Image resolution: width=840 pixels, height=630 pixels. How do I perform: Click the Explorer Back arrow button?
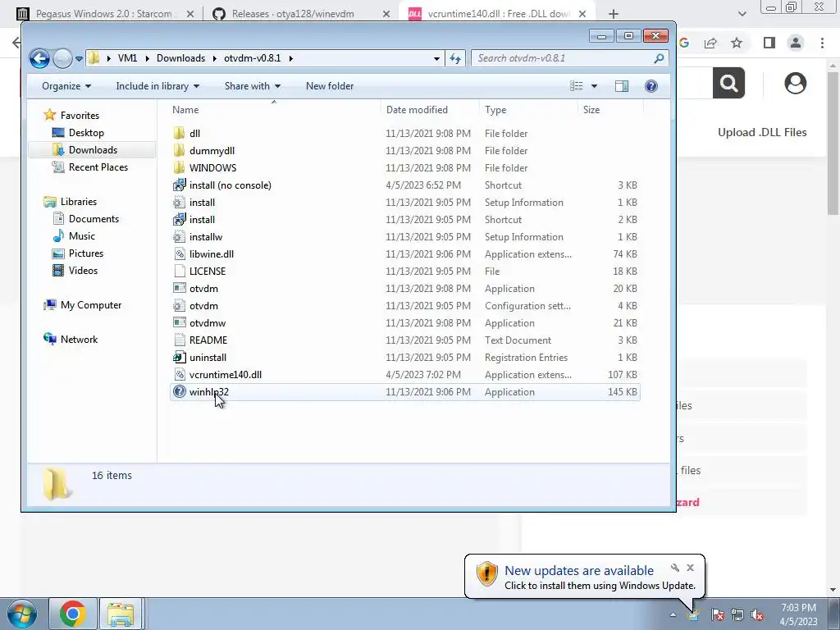39,58
